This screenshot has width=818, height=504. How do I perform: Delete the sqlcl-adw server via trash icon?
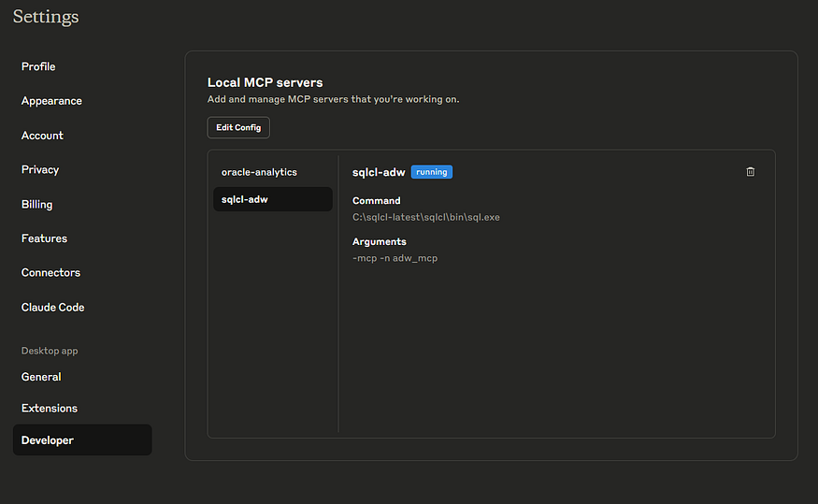coord(750,172)
